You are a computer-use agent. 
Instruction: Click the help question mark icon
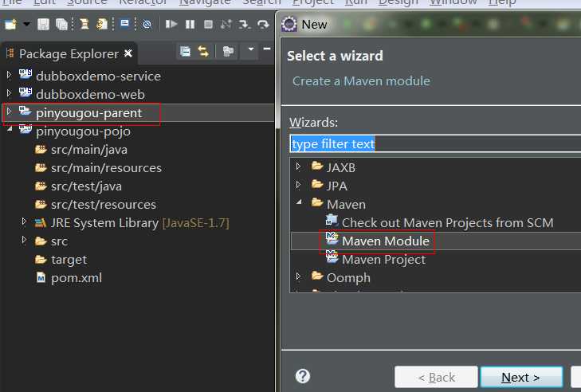pyautogui.click(x=302, y=376)
